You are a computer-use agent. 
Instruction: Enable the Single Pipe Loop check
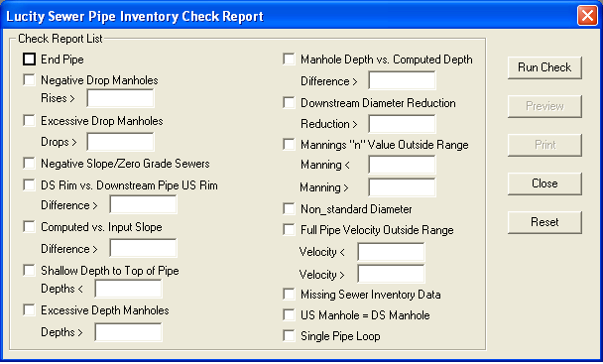click(289, 335)
